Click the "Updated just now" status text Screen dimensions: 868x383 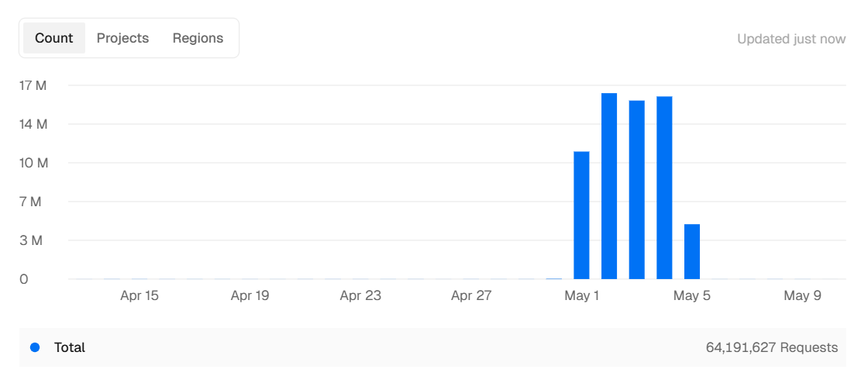pos(791,39)
